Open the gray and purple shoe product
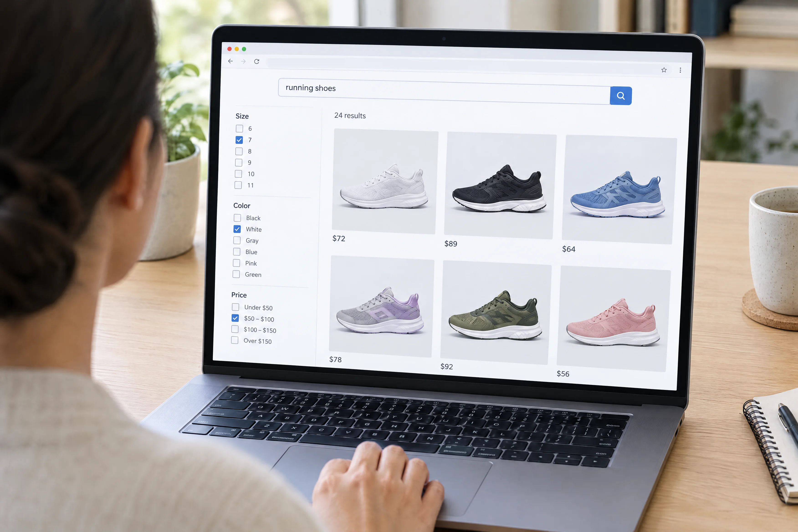This screenshot has width=798, height=532. point(381,306)
